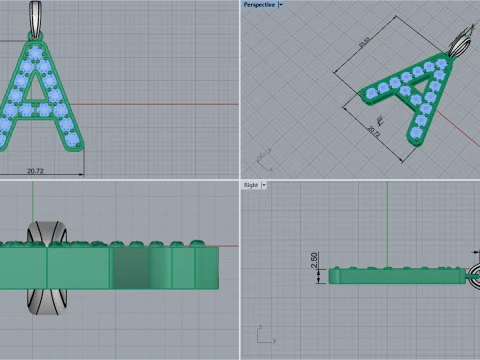Select the 20.72 dimension in Perspective view
The width and height of the screenshot is (480, 360).
click(374, 132)
